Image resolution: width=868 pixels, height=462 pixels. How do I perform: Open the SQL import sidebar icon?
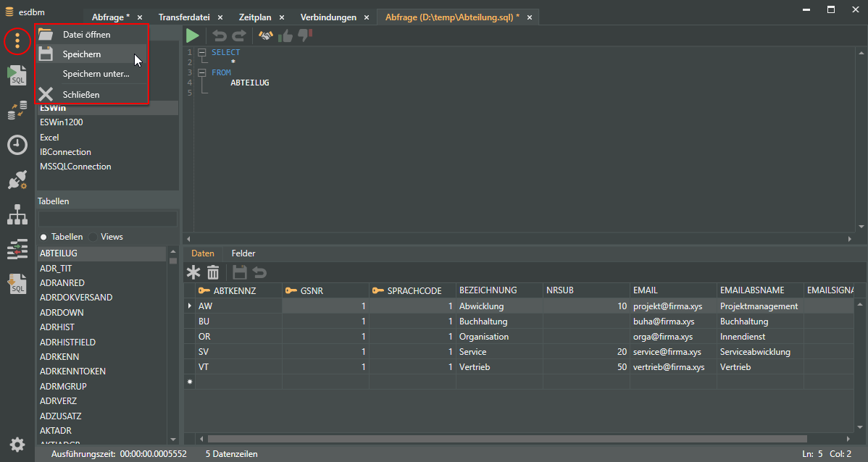17,284
